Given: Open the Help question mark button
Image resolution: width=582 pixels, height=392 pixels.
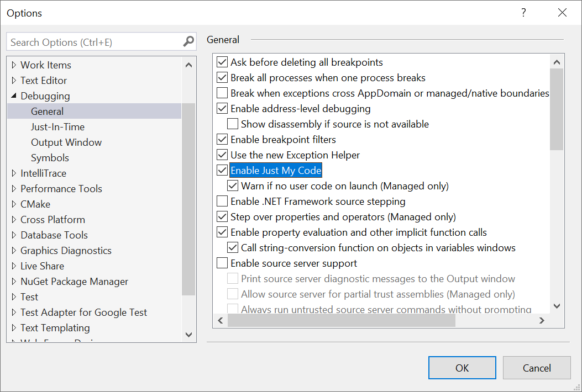Looking at the screenshot, I should tap(523, 13).
